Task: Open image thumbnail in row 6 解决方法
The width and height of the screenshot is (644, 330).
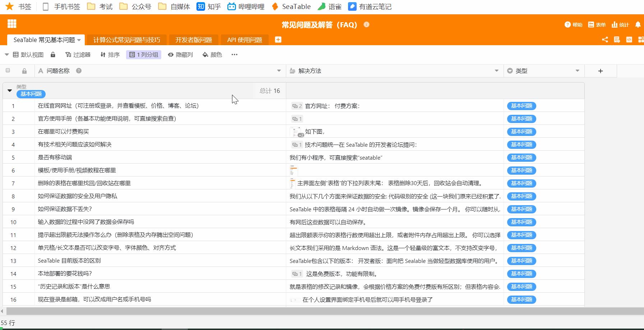Action: click(x=294, y=170)
